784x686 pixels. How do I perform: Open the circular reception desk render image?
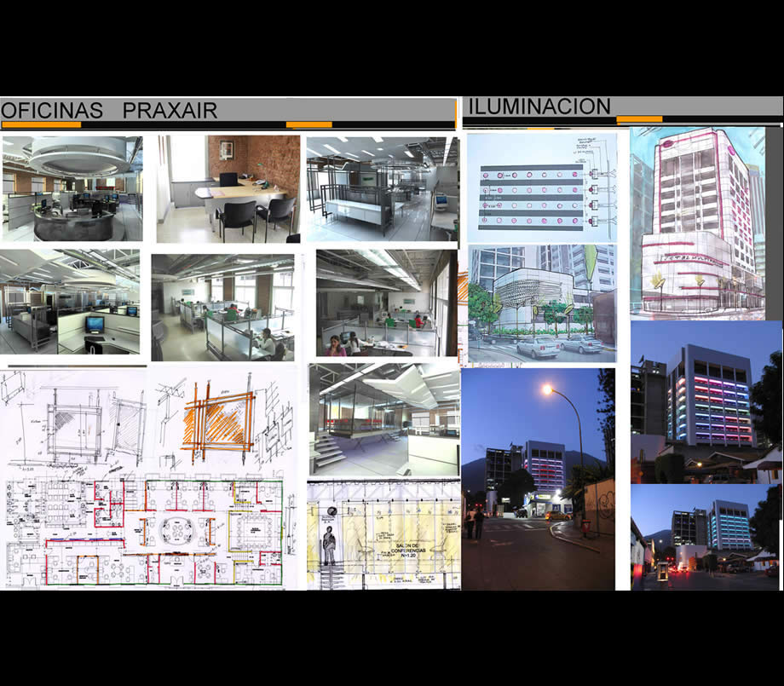coord(72,189)
